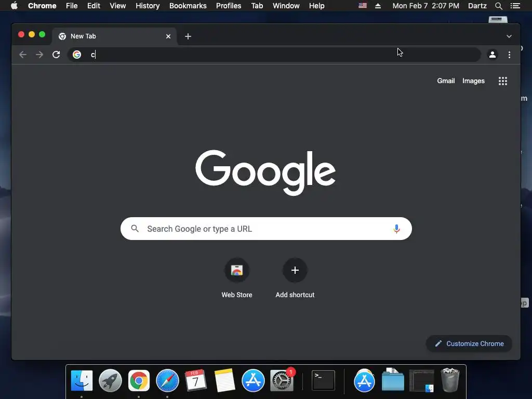Click Chrome icon in the Dock
532x399 pixels.
coord(139,381)
